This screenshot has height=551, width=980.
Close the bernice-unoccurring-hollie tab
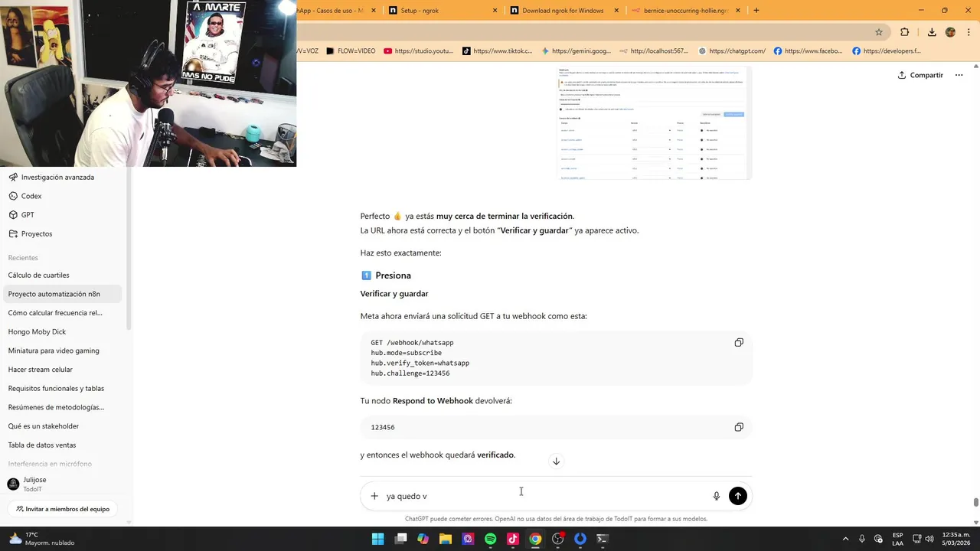(x=738, y=11)
